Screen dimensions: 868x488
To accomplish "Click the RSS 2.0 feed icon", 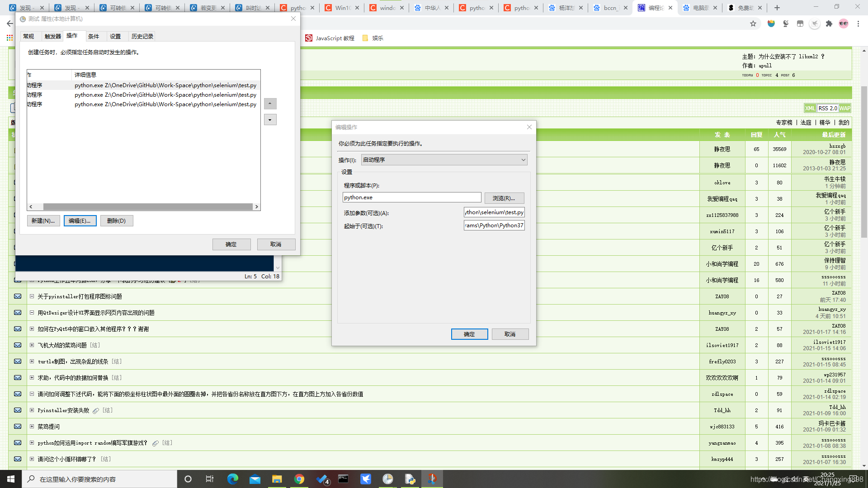I will coord(827,108).
